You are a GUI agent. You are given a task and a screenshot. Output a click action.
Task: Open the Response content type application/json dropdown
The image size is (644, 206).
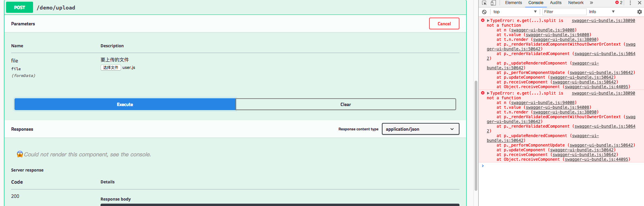point(420,129)
